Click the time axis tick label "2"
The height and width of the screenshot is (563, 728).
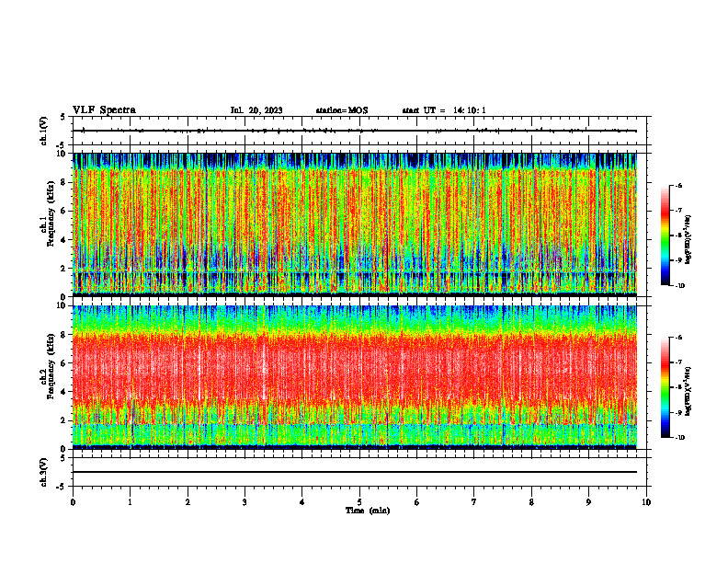coord(188,502)
